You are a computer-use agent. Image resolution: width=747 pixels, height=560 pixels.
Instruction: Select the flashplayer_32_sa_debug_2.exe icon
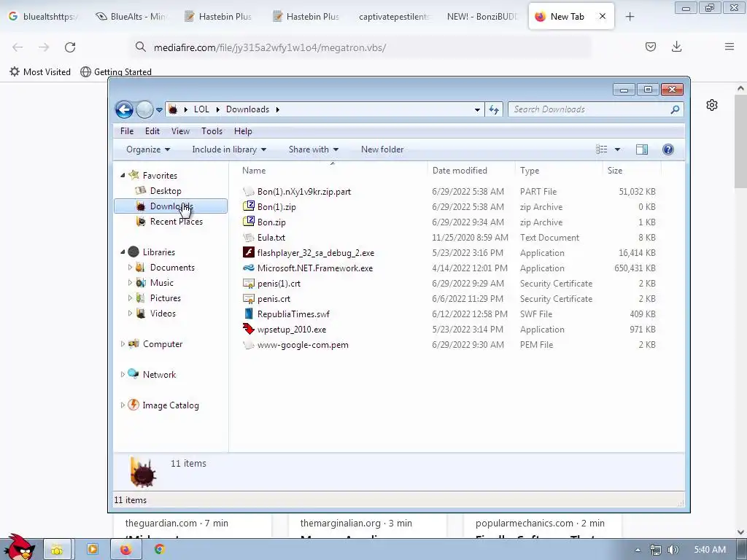click(249, 252)
